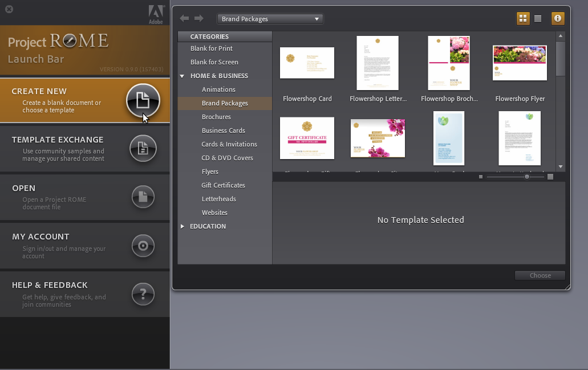
Task: Select the Flowershop Brochure template thumbnail
Action: [x=449, y=63]
